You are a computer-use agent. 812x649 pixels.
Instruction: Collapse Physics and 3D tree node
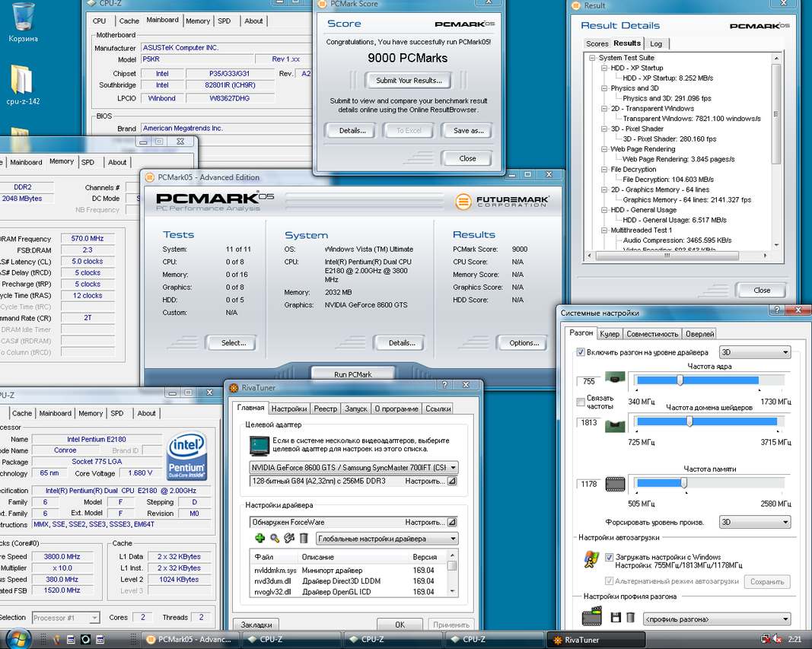point(603,88)
